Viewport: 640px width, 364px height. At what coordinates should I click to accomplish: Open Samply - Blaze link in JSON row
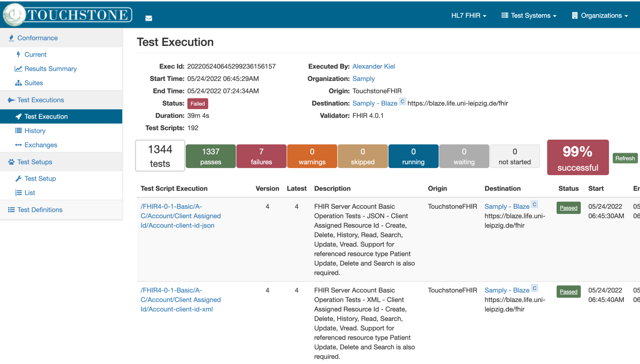point(507,206)
